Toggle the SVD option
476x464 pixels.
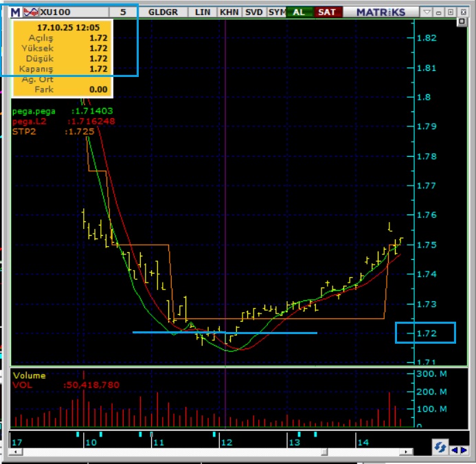coord(253,12)
